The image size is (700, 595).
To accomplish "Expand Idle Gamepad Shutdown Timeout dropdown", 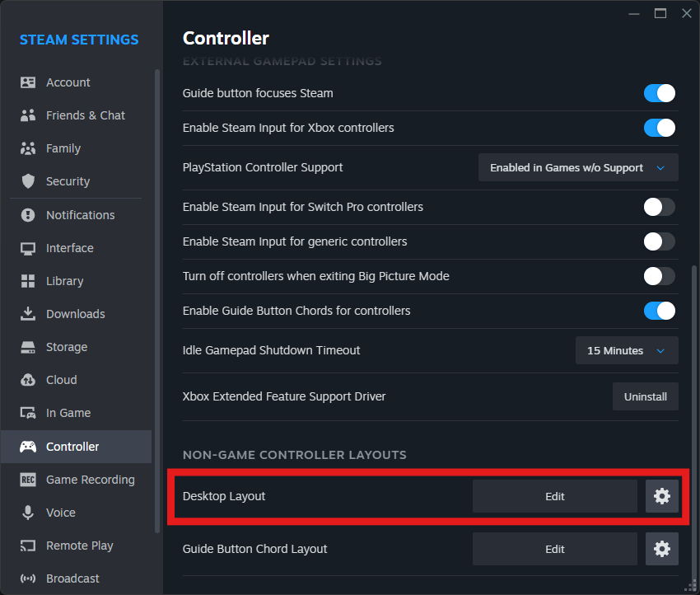I will (627, 350).
